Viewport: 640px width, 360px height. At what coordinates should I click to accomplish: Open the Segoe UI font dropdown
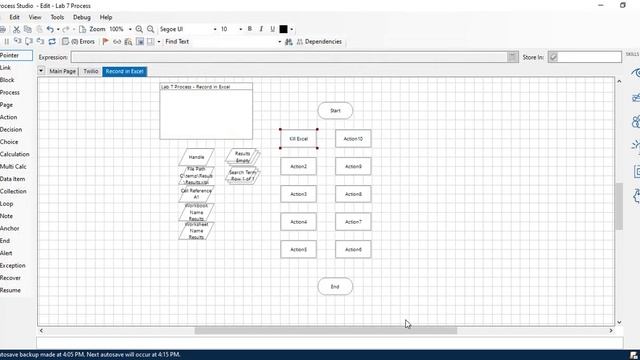coord(215,29)
